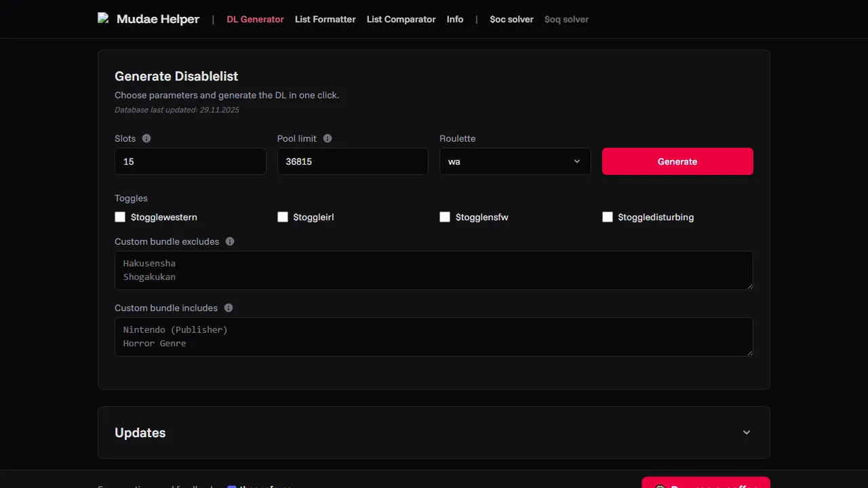Open the List Comparator tool
Screen dimensions: 868x488
pos(401,19)
